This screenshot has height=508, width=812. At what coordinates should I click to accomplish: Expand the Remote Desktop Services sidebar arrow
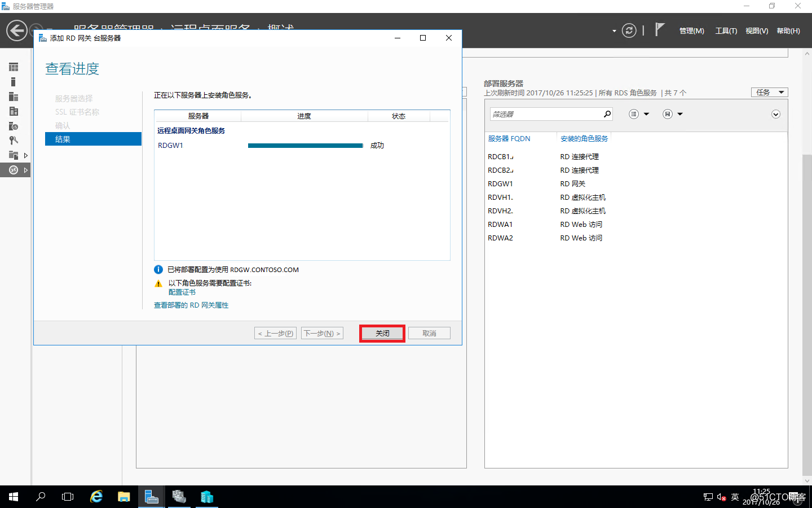click(x=25, y=170)
